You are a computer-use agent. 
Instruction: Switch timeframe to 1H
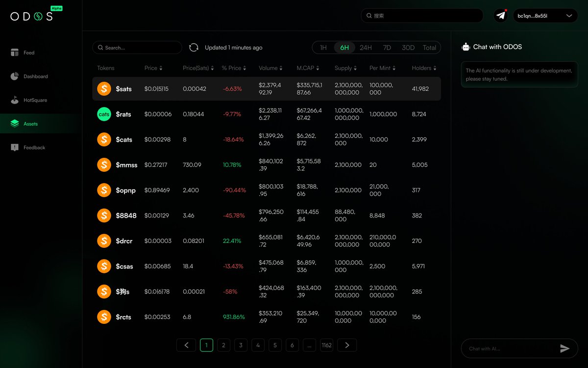click(x=323, y=48)
